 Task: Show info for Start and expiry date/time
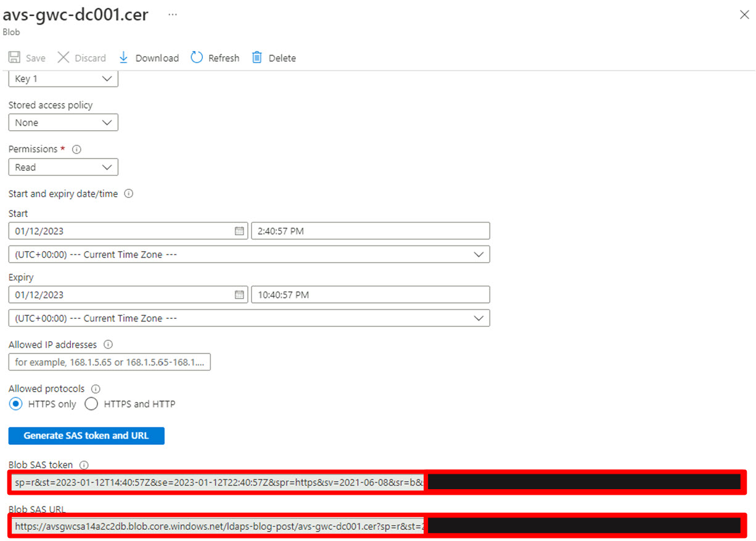128,194
